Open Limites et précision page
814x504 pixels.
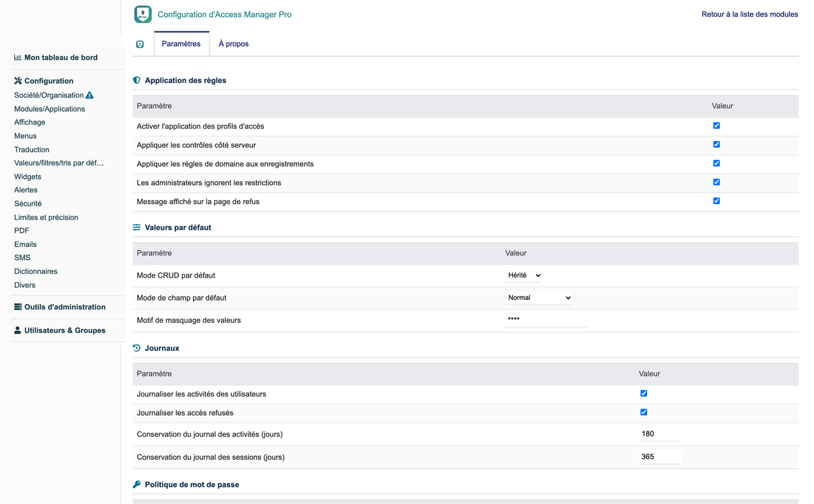46,218
